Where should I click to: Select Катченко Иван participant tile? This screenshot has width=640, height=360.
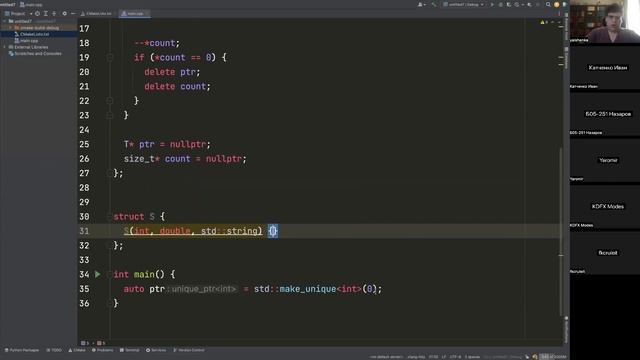[x=604, y=67]
